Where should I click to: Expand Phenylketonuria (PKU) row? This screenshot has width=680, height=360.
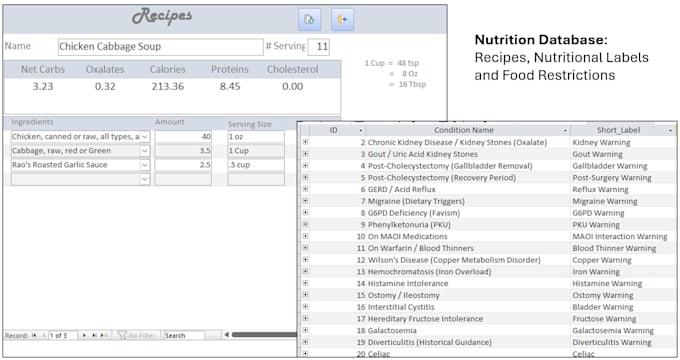(305, 224)
